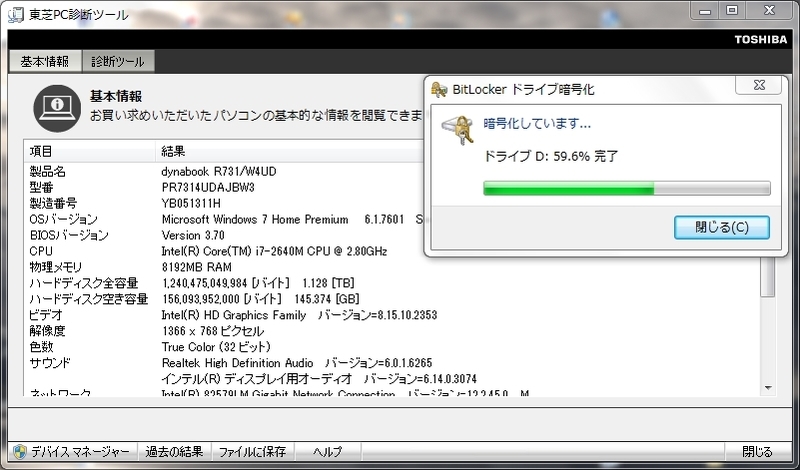Image resolution: width=800 pixels, height=470 pixels.
Task: Select the ハードディスク空き容量 row label
Action: pos(89,299)
